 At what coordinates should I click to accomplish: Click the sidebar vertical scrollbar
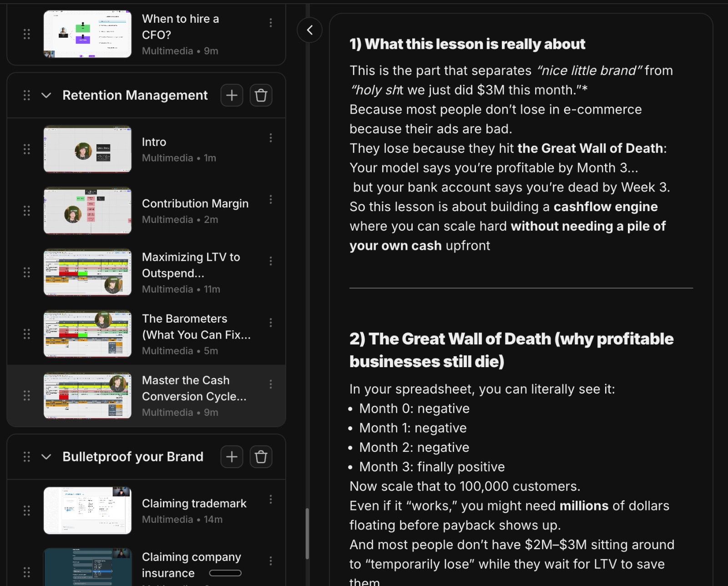[x=307, y=533]
